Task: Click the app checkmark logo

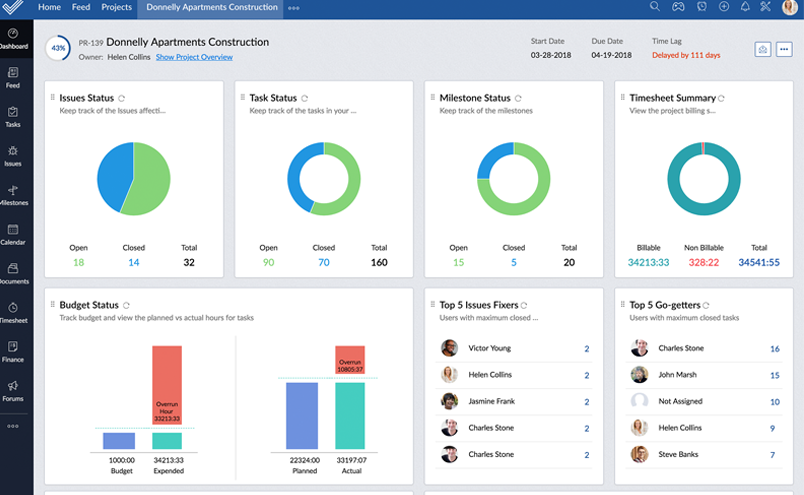Action: [12, 7]
